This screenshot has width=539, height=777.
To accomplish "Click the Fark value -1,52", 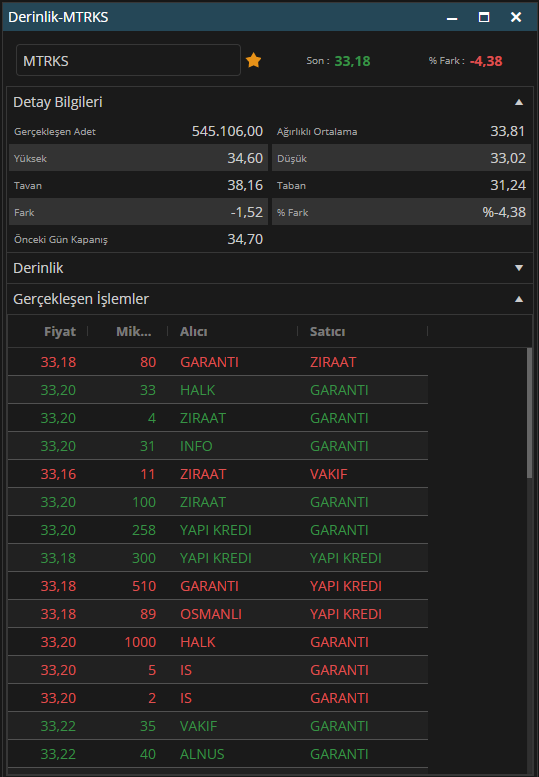I will click(247, 212).
